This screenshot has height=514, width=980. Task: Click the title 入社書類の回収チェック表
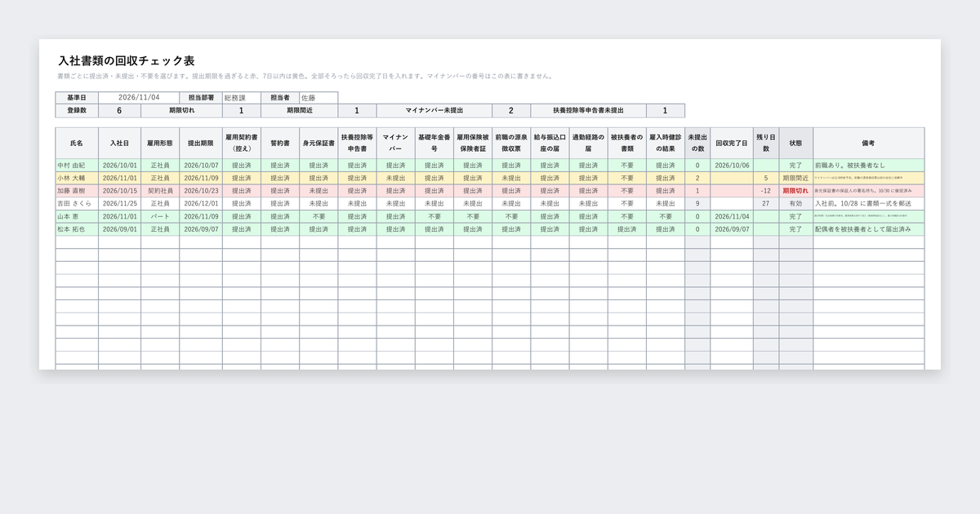(126, 61)
